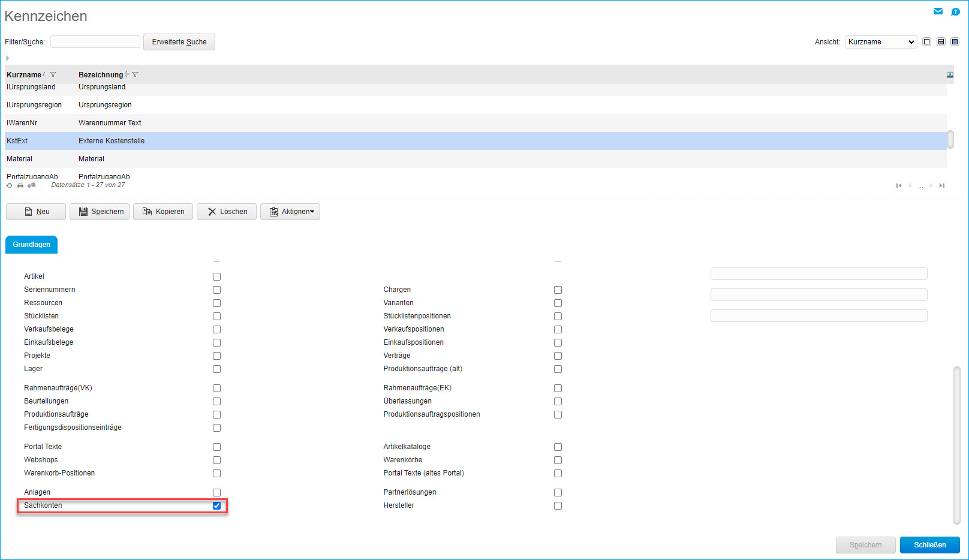Click the greyed Speichern button at bottom

coord(866,545)
